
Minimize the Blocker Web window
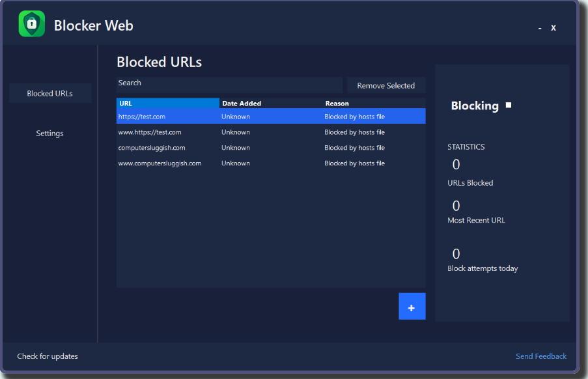pyautogui.click(x=539, y=28)
